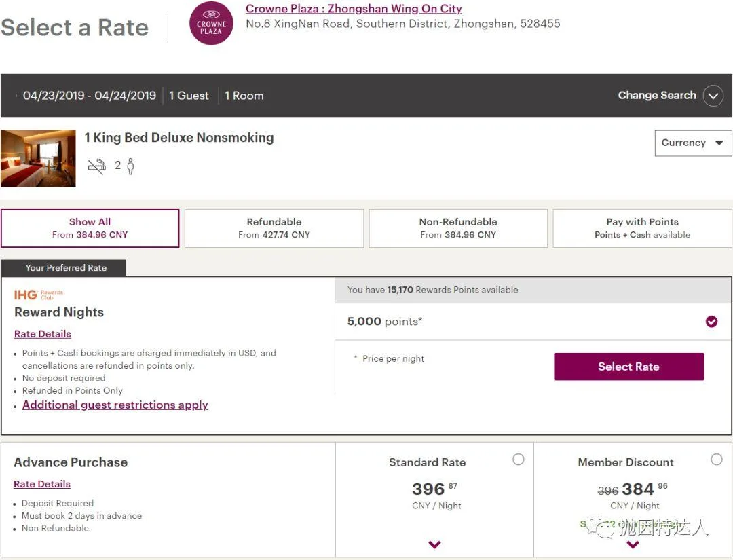Deselect the checkmark on the 5,000 points rate
This screenshot has width=733, height=560.
[711, 321]
